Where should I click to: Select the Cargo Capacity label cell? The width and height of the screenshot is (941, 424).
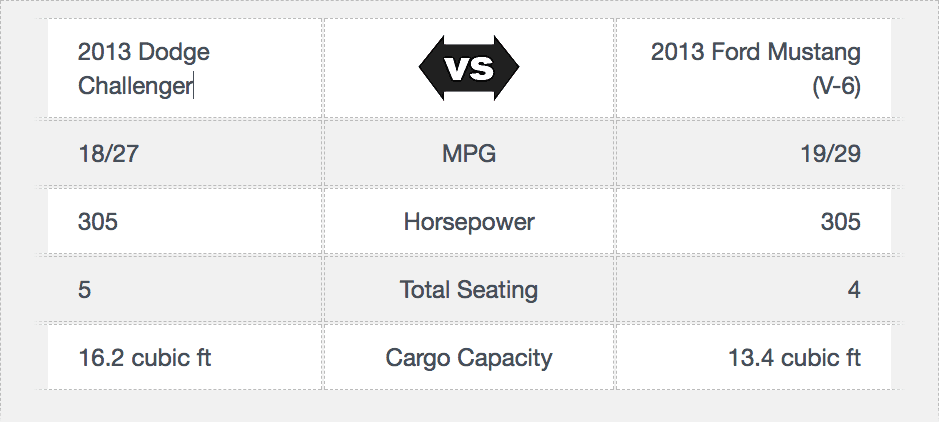469,357
